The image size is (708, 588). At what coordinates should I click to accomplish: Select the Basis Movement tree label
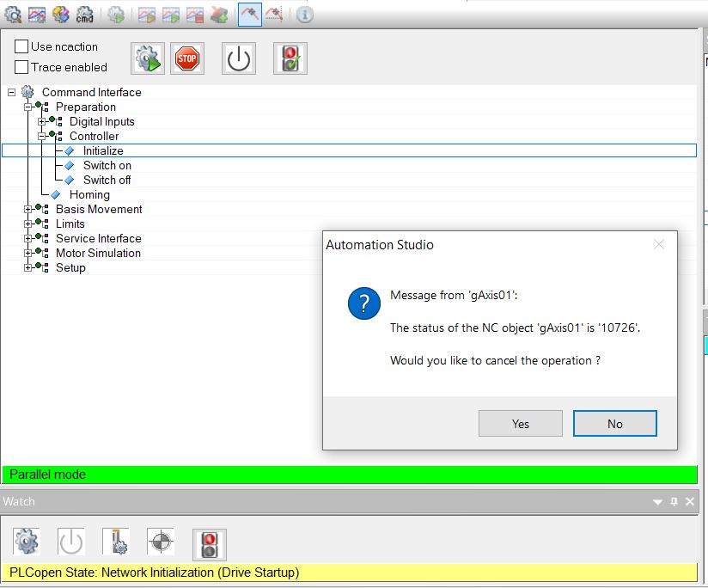[x=99, y=209]
